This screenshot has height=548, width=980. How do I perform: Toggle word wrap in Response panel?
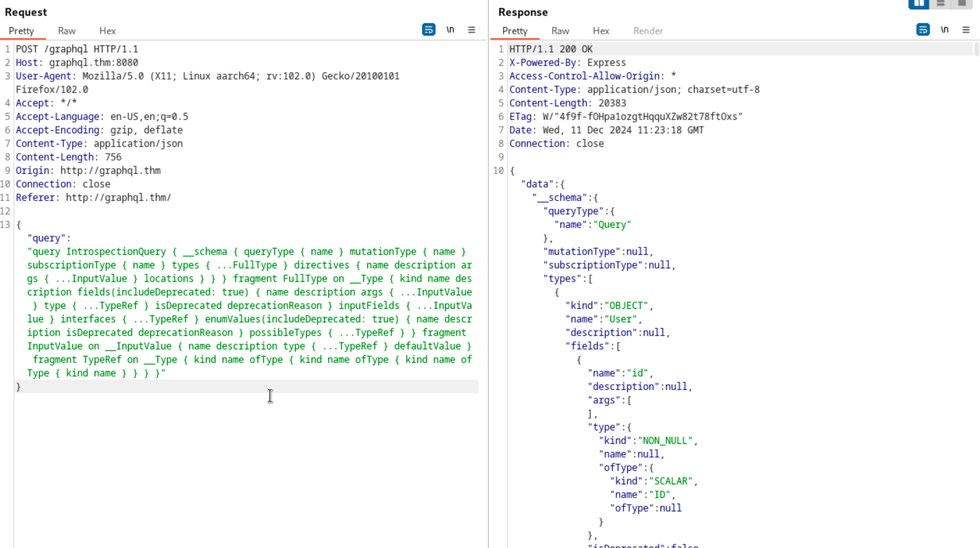pos(923,30)
